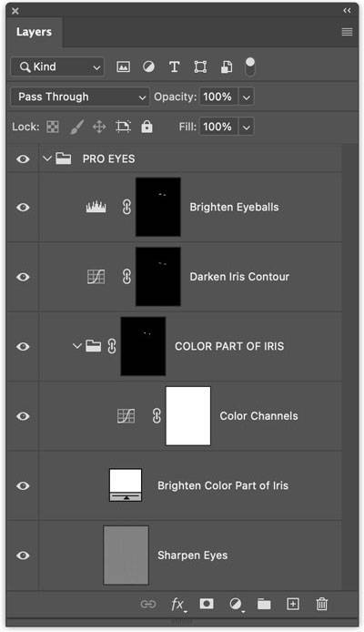
Task: Open the Opacity slider dropdown arrow
Action: [x=247, y=97]
